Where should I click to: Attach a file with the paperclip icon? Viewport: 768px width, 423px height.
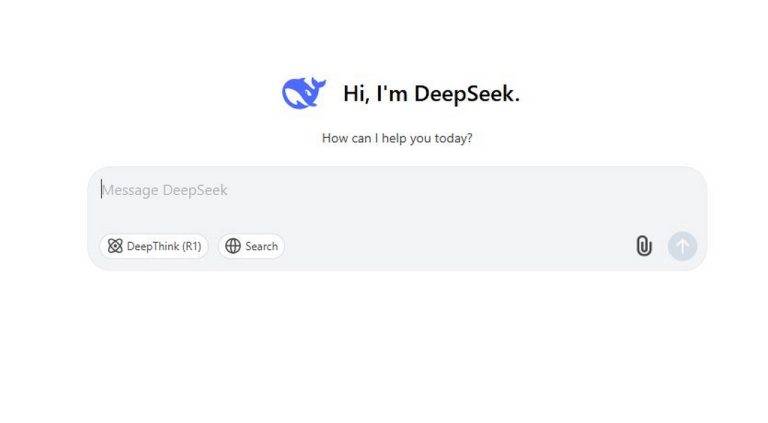click(x=644, y=246)
